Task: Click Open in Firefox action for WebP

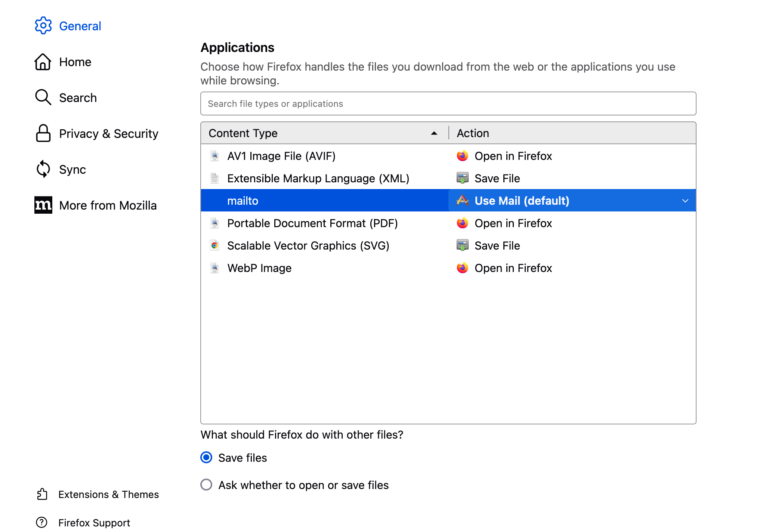Action: point(513,268)
